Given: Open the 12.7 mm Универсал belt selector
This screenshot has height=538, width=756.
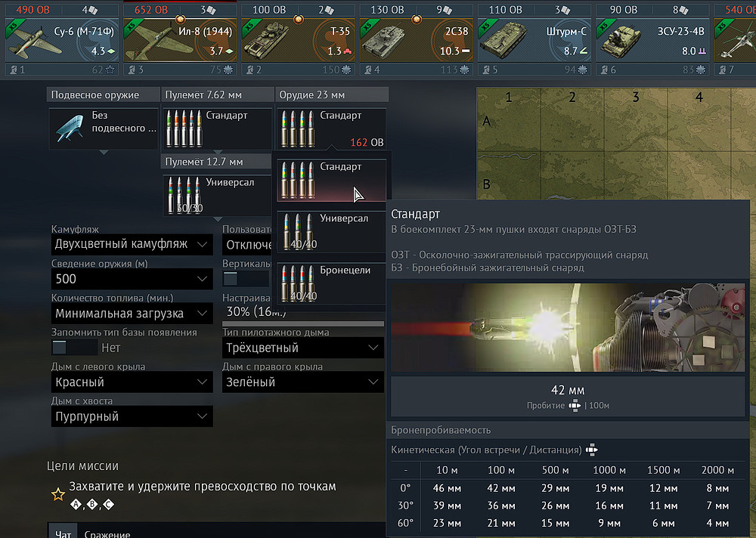Looking at the screenshot, I should [218, 195].
